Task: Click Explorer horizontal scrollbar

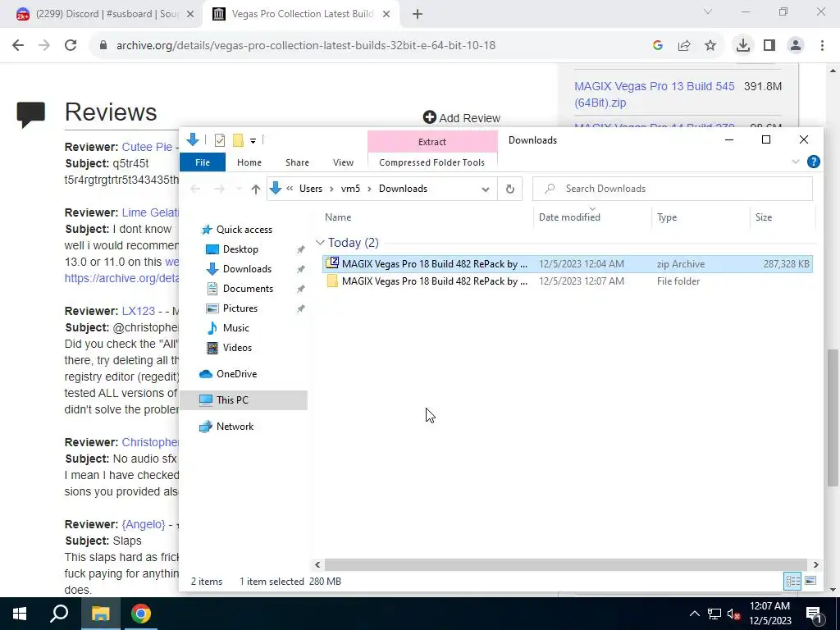Action: tap(566, 564)
